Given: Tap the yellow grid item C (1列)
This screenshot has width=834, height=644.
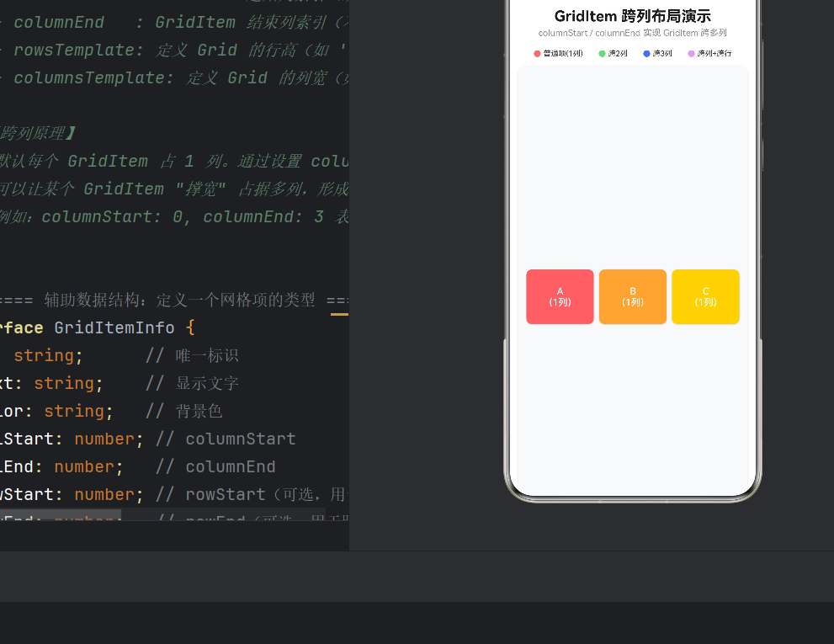Looking at the screenshot, I should click(x=705, y=296).
